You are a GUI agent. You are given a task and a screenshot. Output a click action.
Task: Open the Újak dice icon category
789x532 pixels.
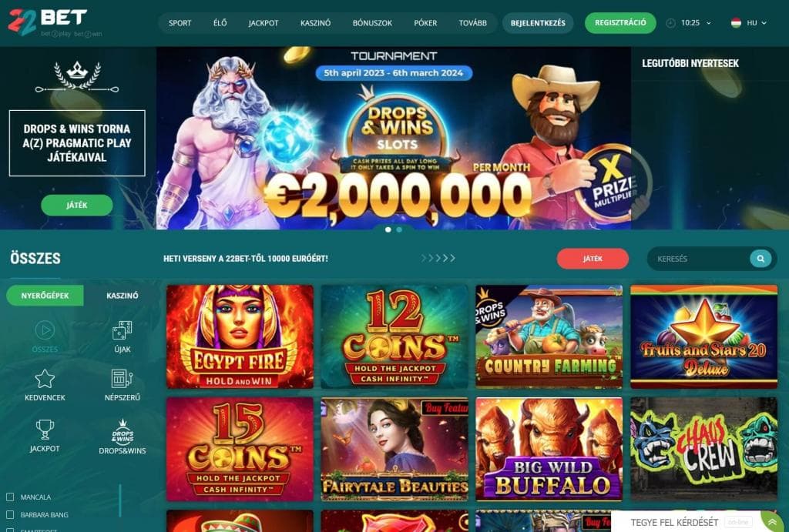[x=123, y=330]
